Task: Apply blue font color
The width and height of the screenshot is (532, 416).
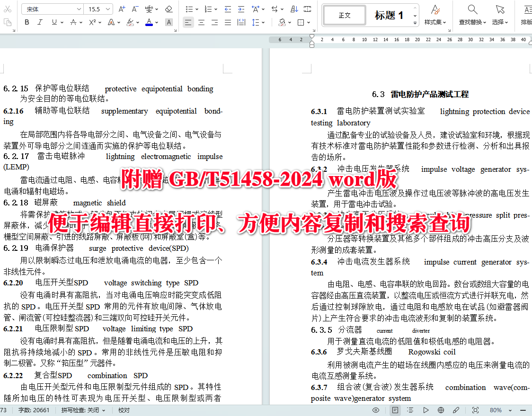Action: click(149, 22)
